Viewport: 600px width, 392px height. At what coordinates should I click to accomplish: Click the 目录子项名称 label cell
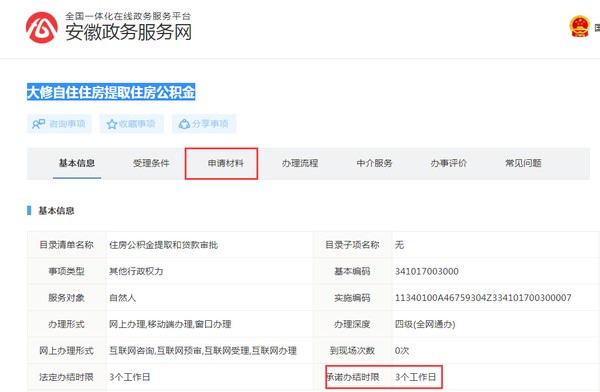pos(352,245)
